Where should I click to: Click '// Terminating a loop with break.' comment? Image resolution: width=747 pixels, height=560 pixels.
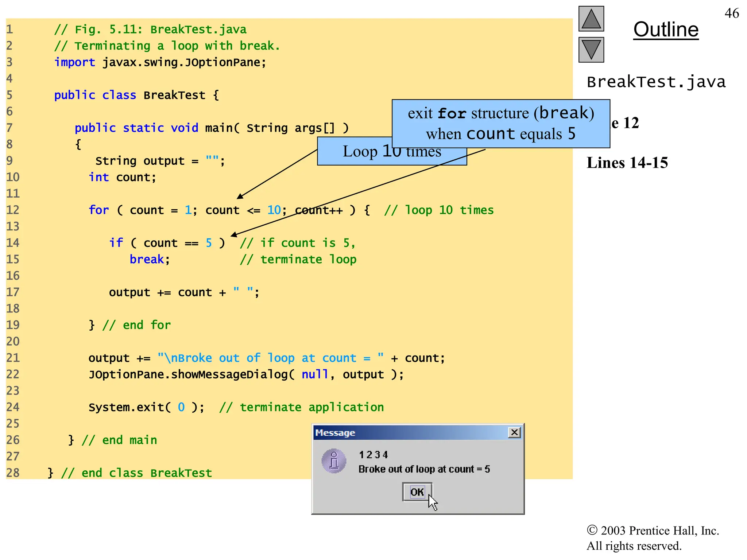pos(167,46)
